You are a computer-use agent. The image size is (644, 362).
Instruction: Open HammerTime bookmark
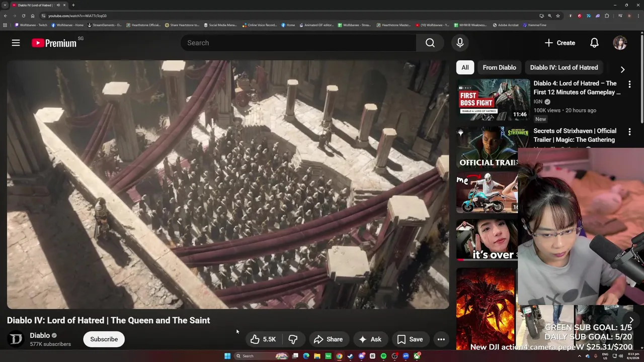click(534, 25)
